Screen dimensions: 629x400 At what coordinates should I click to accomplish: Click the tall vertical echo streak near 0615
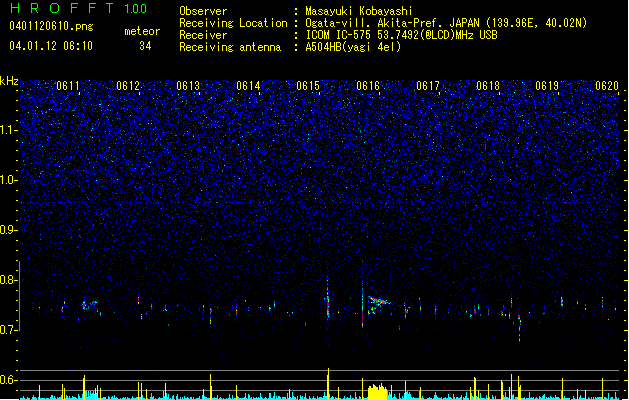[x=328, y=299]
